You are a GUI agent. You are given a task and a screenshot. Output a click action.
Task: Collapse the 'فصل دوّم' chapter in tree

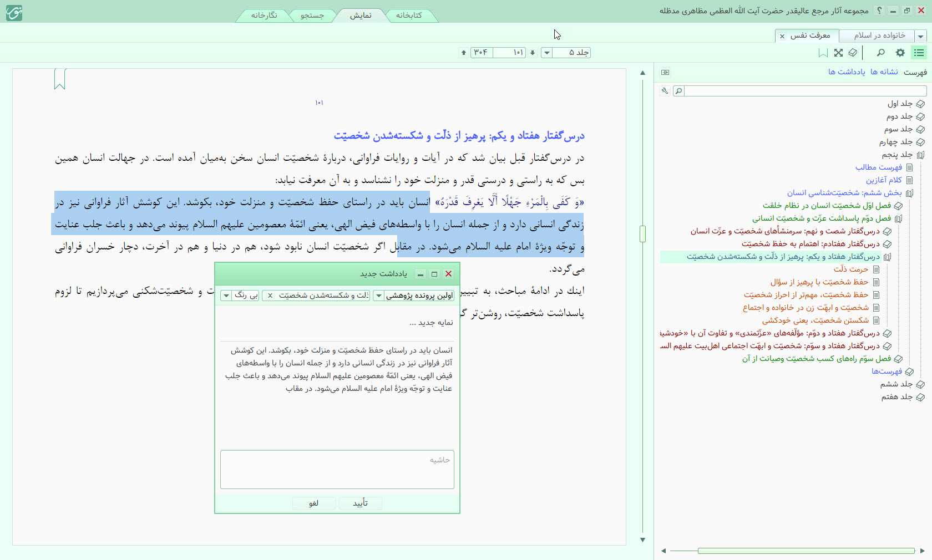pyautogui.click(x=899, y=218)
